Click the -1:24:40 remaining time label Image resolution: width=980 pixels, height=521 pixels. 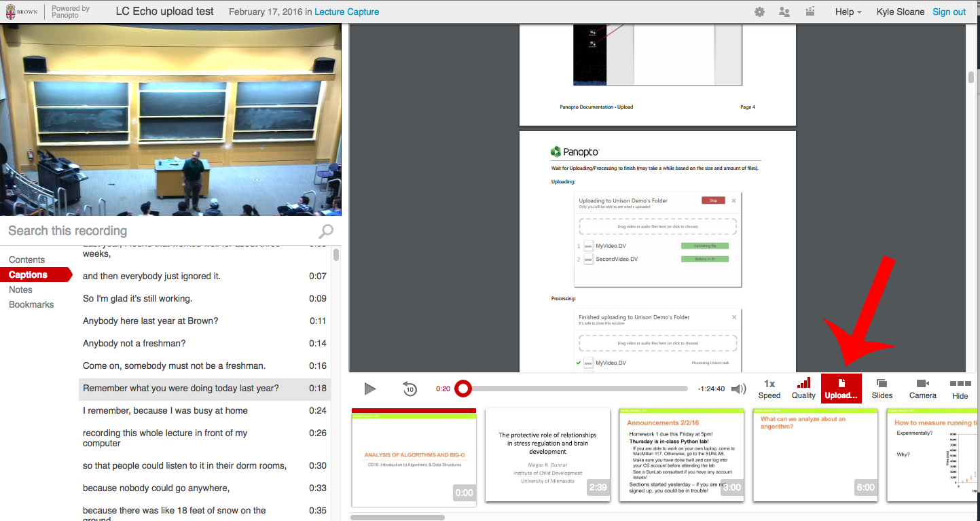(x=711, y=389)
